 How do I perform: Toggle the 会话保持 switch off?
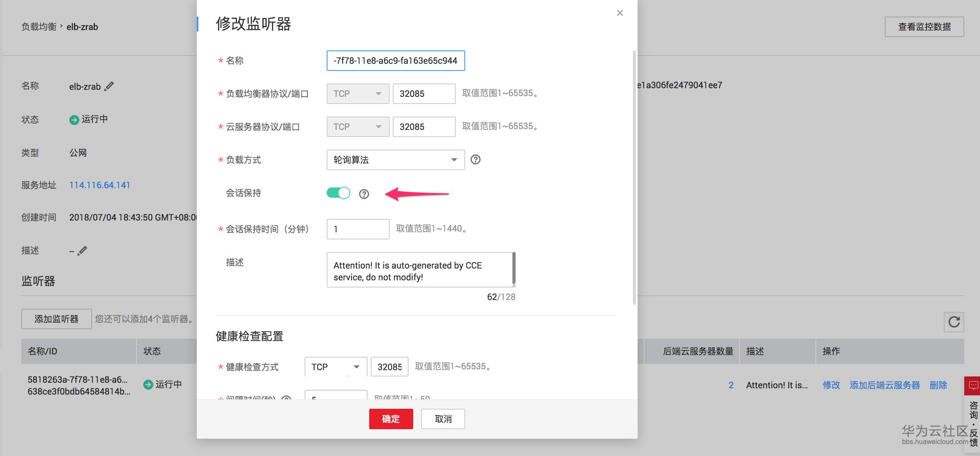pyautogui.click(x=338, y=193)
